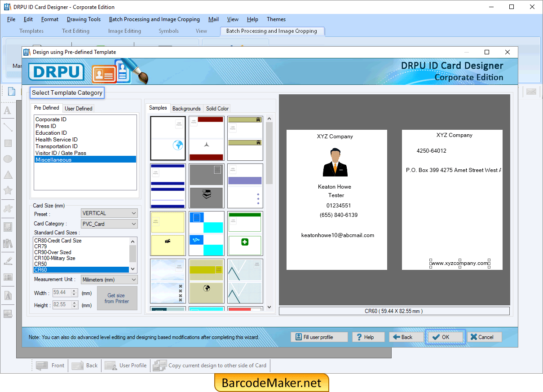Click the new document icon in toolbar

coord(12,92)
